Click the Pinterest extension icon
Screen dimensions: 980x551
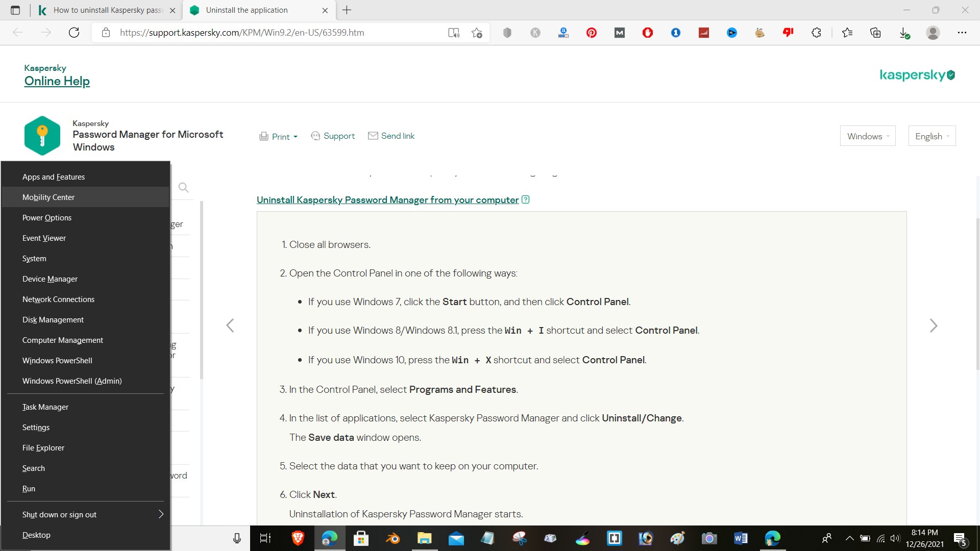click(x=592, y=33)
